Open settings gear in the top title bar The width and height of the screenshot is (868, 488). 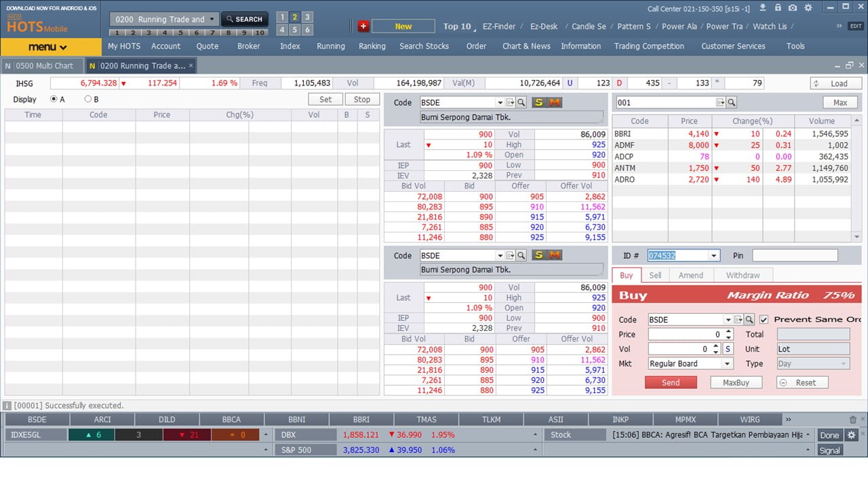click(808, 8)
